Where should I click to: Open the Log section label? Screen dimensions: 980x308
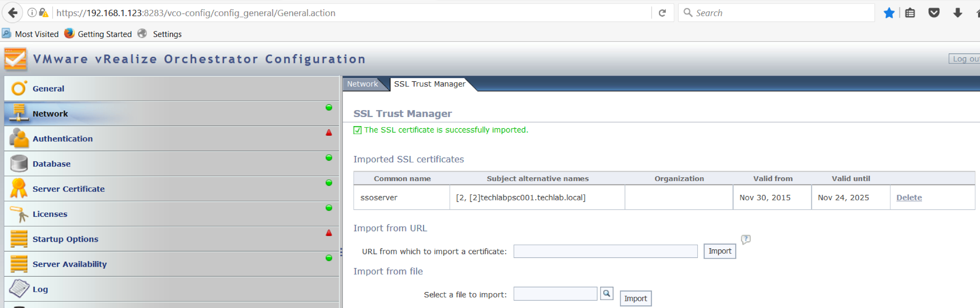click(x=40, y=289)
